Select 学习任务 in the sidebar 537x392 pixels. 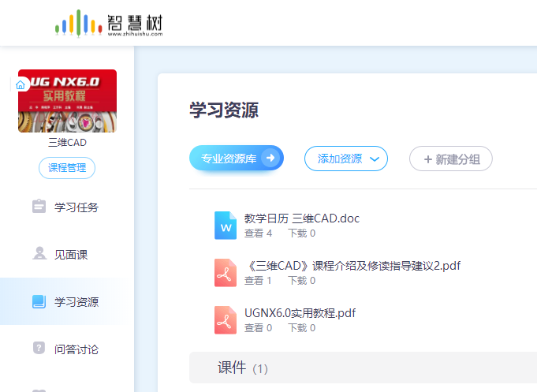tap(76, 207)
